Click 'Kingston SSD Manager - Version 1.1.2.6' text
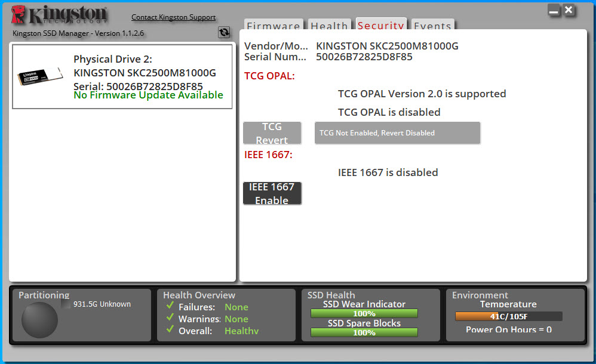This screenshot has height=364, width=596. 78,33
